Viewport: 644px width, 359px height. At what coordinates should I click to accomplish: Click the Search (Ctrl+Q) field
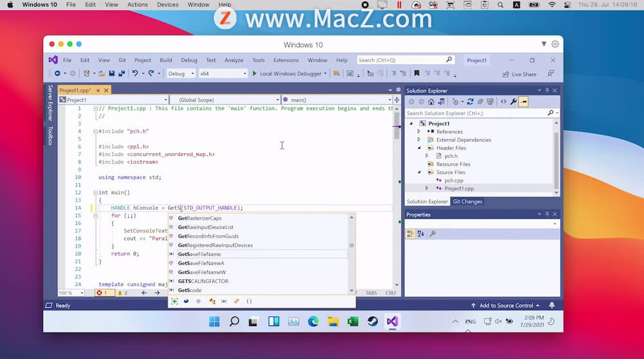(x=405, y=60)
